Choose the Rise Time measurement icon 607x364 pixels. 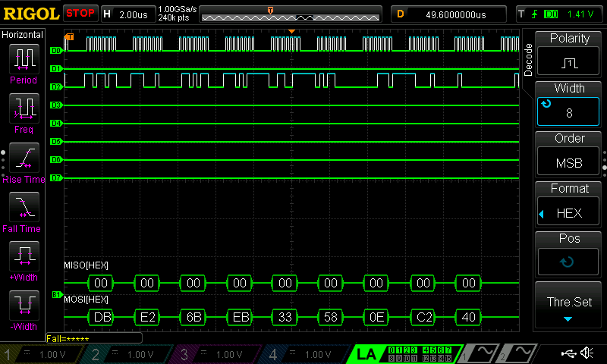pos(23,159)
